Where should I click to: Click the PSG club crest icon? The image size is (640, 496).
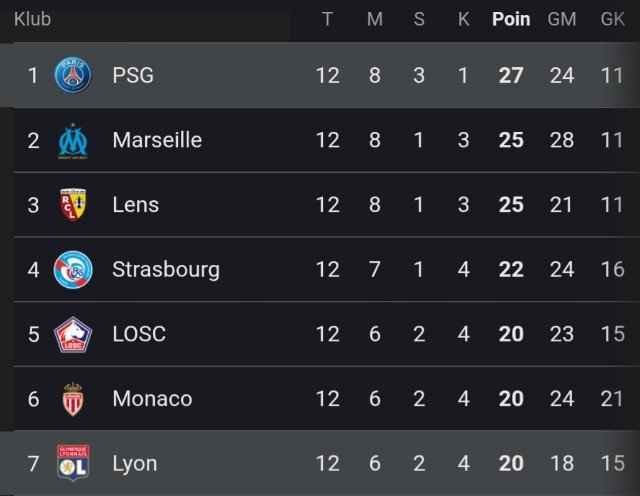72,75
